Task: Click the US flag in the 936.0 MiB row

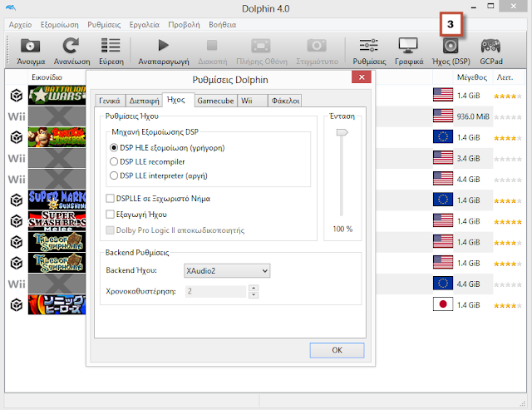Action: pos(443,116)
